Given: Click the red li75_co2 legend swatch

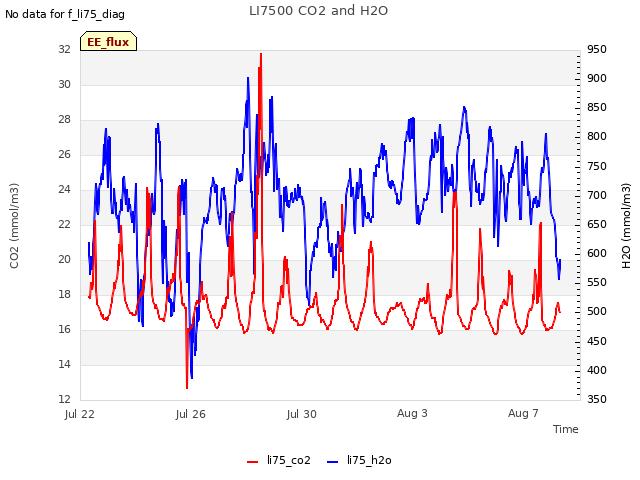Looking at the screenshot, I should point(253,462).
